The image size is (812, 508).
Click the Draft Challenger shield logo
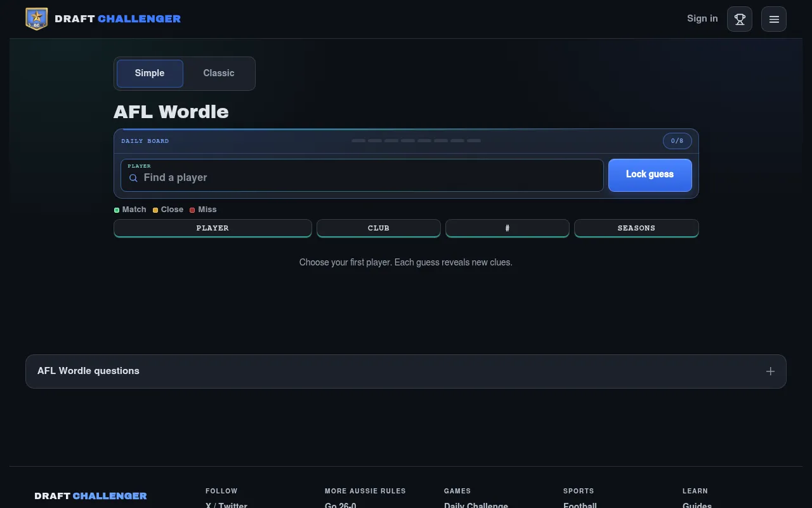coord(36,19)
